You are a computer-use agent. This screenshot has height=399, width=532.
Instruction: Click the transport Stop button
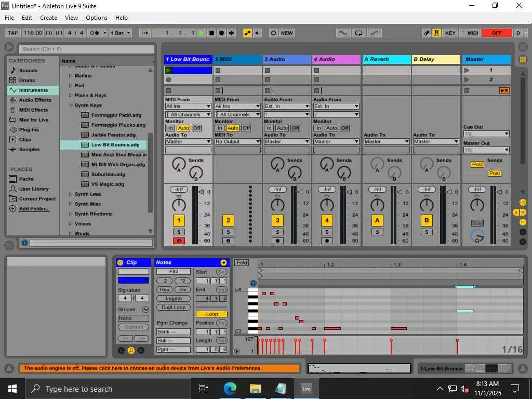[x=211, y=33]
